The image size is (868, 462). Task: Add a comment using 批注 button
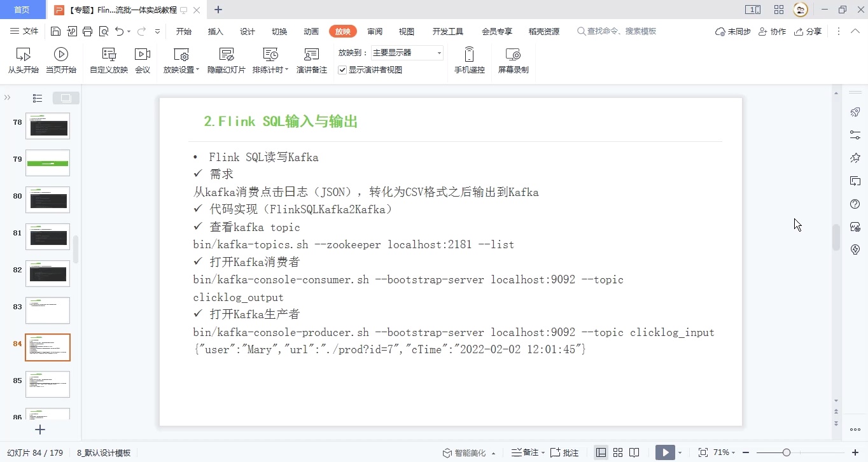click(x=564, y=452)
